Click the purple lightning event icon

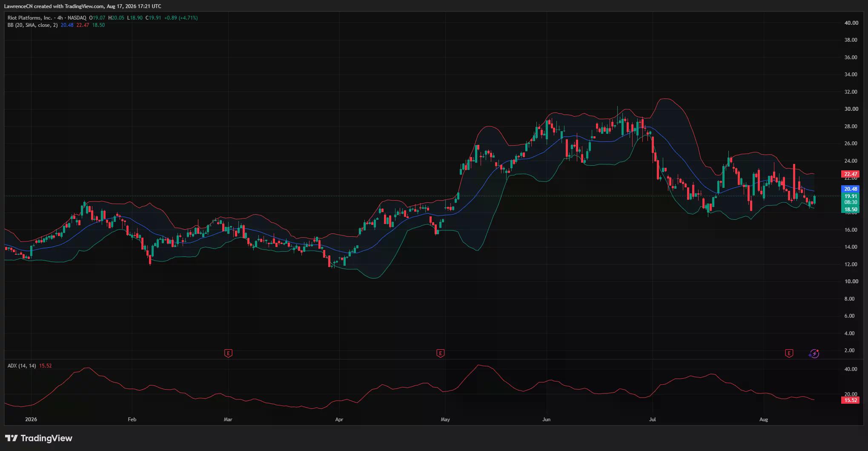pos(814,353)
